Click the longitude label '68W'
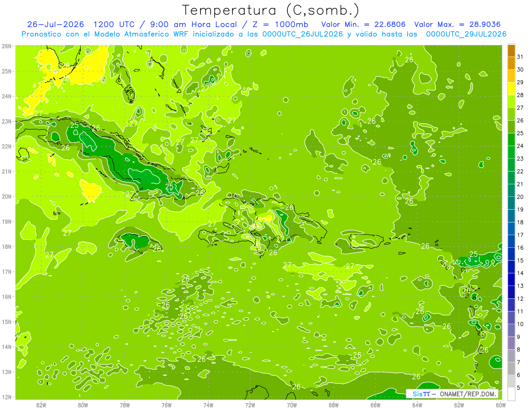The image size is (532, 411). [334, 405]
